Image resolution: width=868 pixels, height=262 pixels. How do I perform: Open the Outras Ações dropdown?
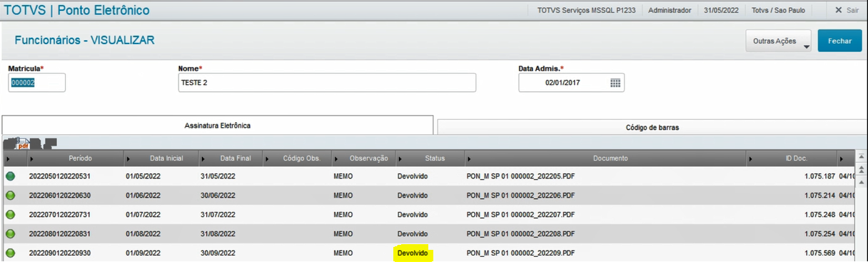click(x=779, y=41)
